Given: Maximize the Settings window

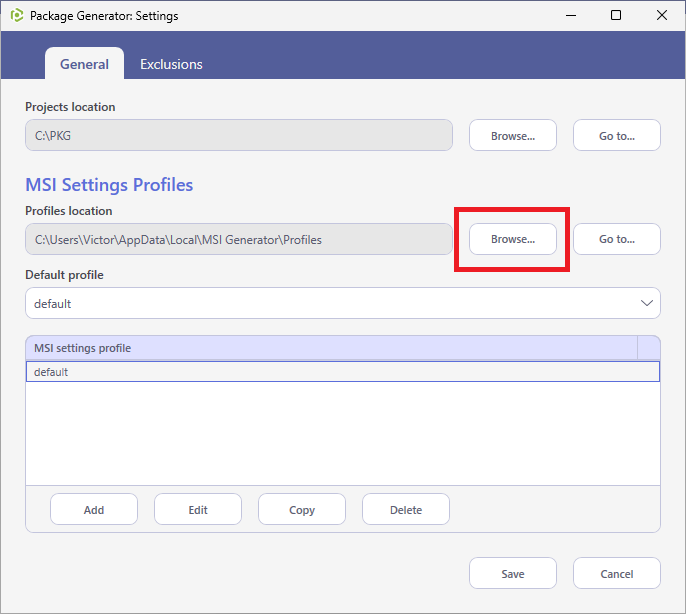Looking at the screenshot, I should coord(616,15).
